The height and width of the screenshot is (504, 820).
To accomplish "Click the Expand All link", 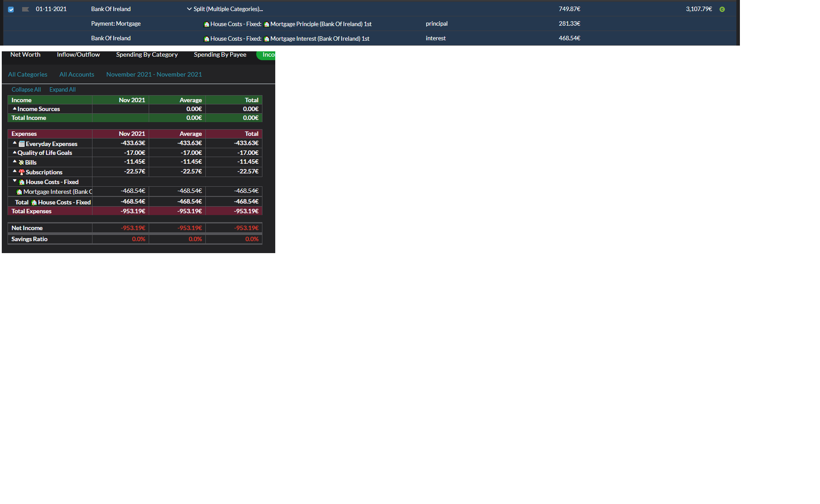I will coord(62,89).
